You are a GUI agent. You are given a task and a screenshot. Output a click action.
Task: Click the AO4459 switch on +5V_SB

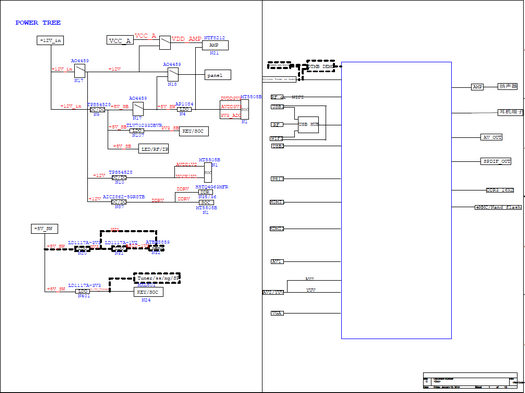click(x=138, y=109)
